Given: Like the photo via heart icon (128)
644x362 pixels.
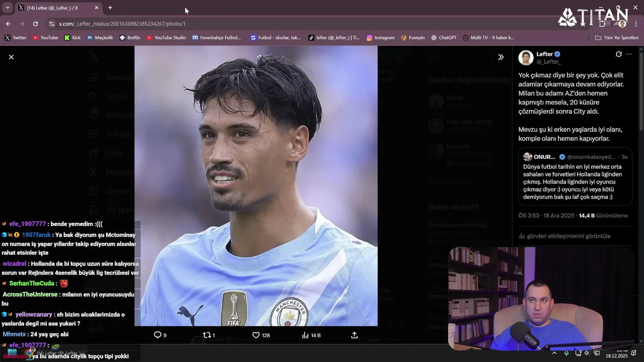Looking at the screenshot, I should pos(261,335).
